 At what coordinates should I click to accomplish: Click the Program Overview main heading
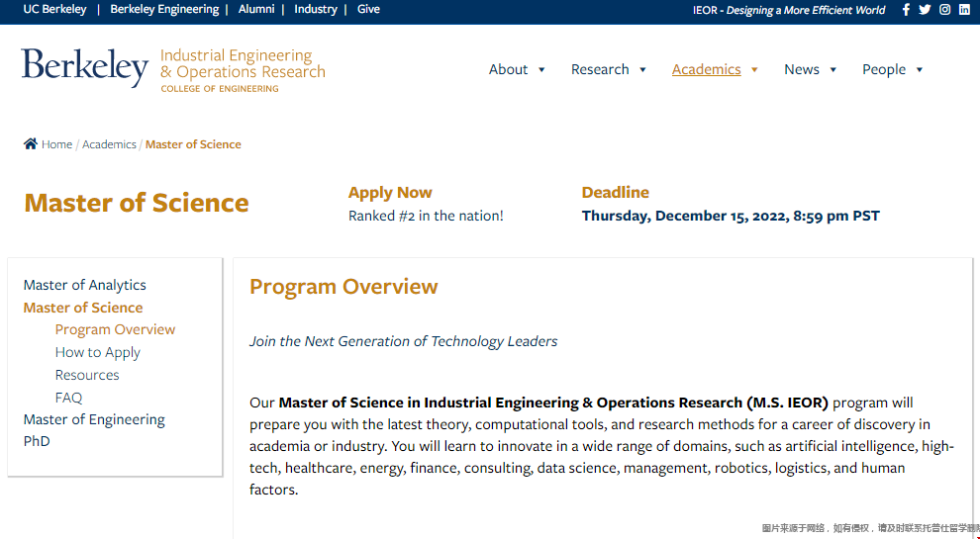pyautogui.click(x=343, y=286)
